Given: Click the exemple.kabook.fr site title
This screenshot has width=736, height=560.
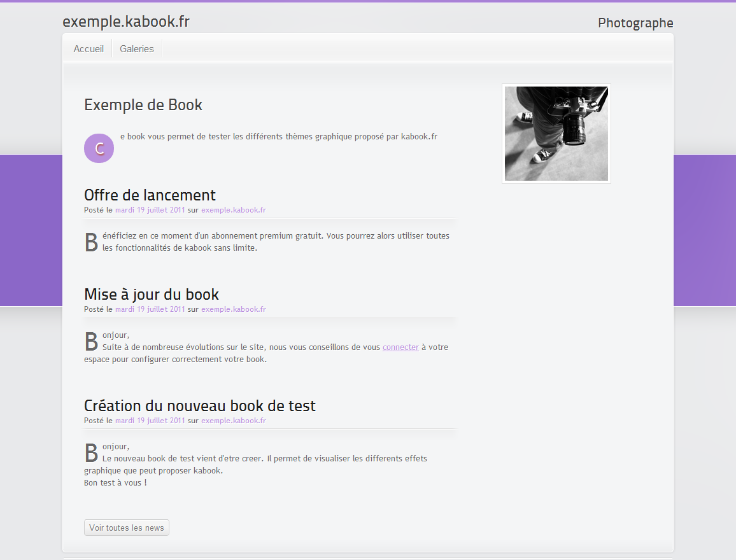Looking at the screenshot, I should point(126,22).
